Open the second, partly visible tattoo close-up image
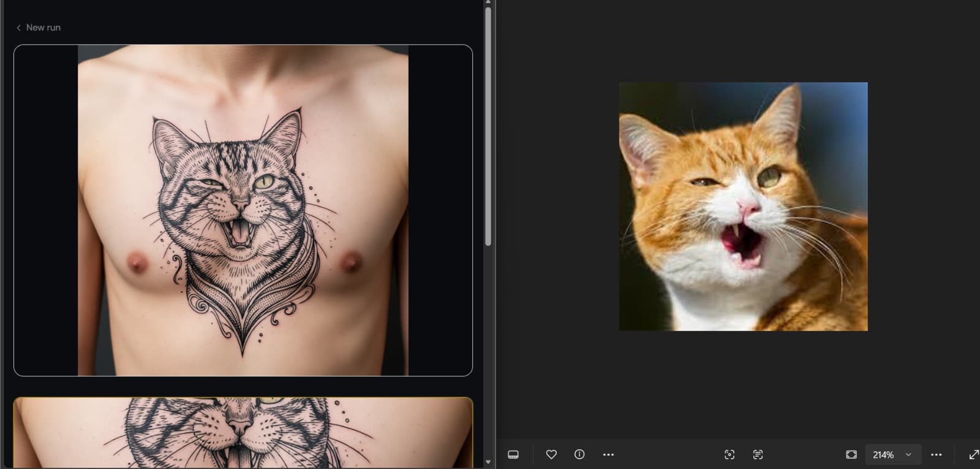 point(243,432)
